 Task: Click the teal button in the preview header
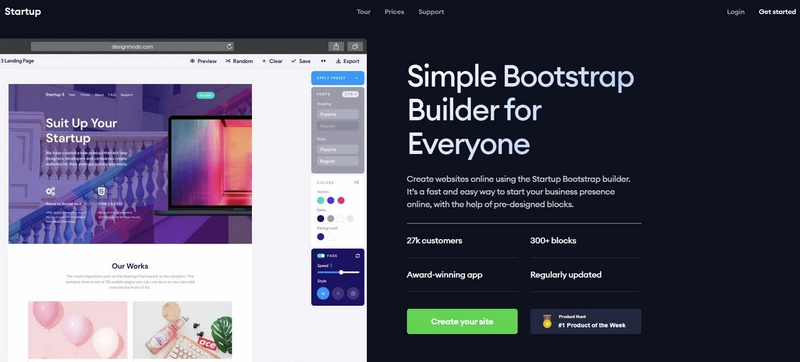pyautogui.click(x=205, y=95)
